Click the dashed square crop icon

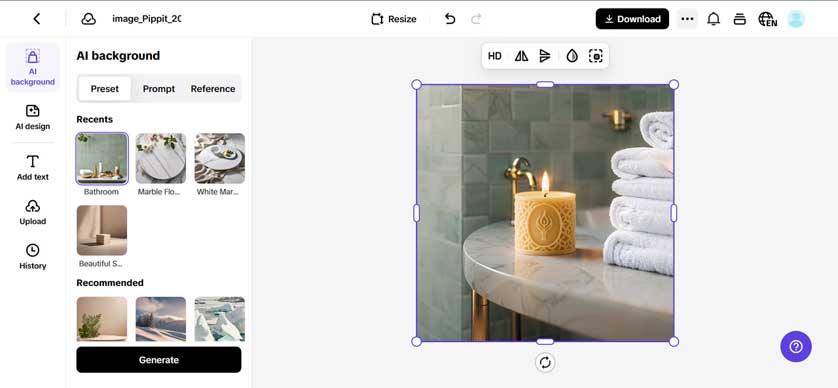(x=595, y=56)
